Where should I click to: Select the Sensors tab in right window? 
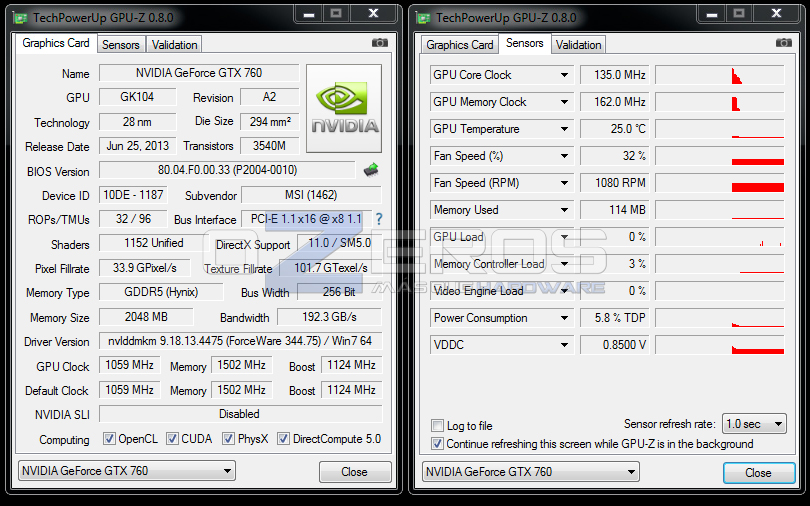pos(524,43)
